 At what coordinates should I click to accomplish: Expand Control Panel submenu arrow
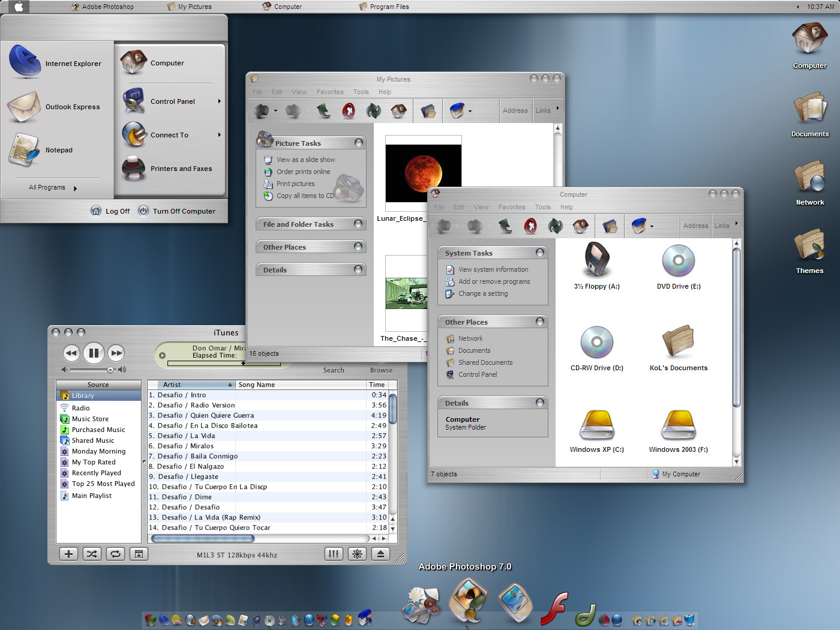[x=219, y=101]
